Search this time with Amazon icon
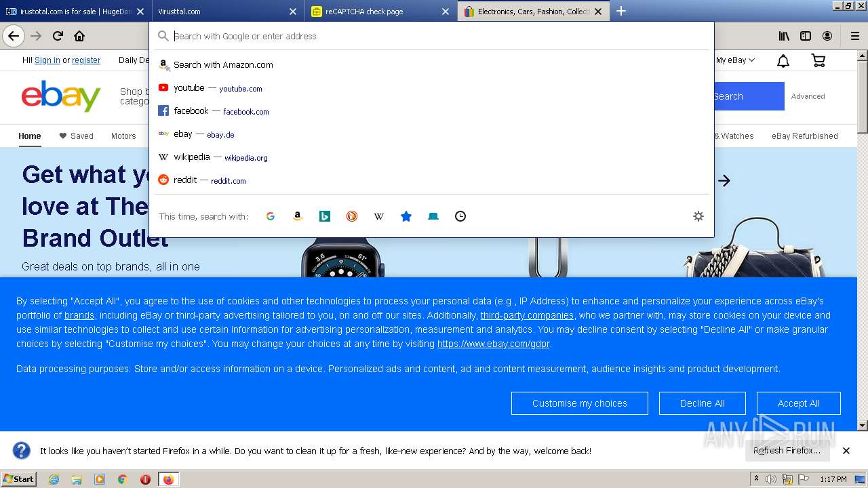This screenshot has width=868, height=488. 297,216
